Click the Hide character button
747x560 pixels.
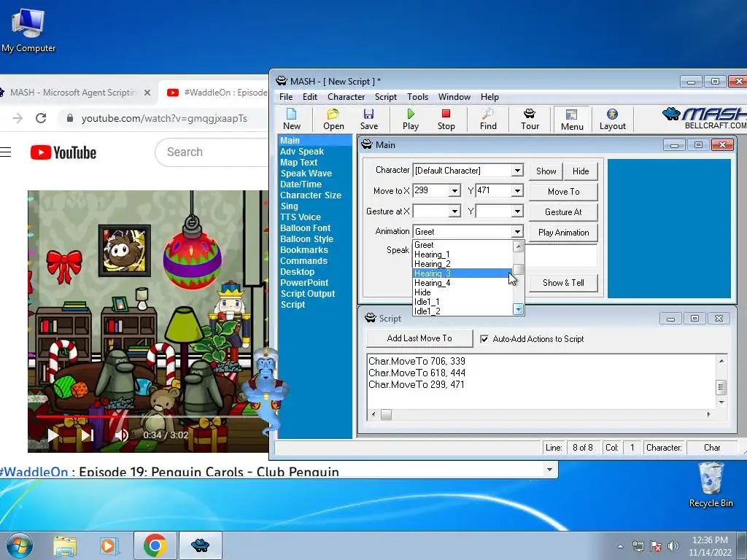tap(580, 171)
